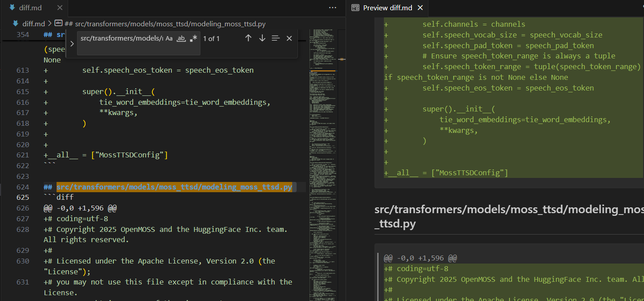The height and width of the screenshot is (301, 644).
Task: Click the "```diff" text on line 625
Action: click(x=59, y=197)
